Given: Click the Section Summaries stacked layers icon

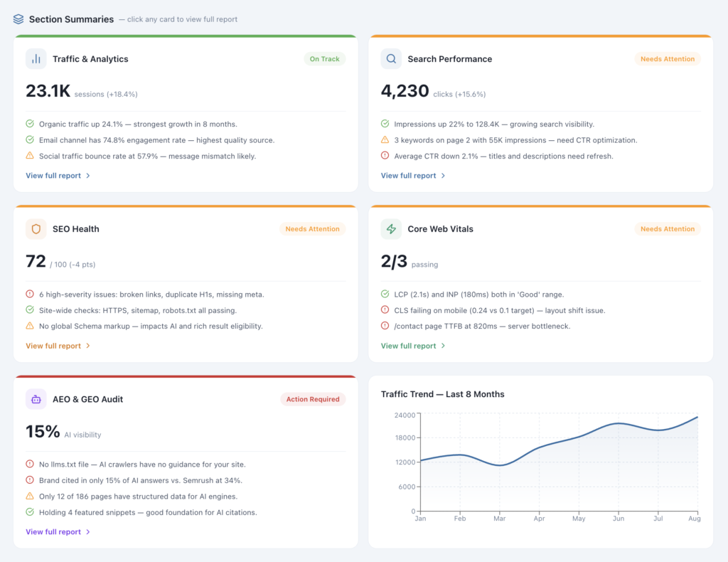Looking at the screenshot, I should click(18, 19).
